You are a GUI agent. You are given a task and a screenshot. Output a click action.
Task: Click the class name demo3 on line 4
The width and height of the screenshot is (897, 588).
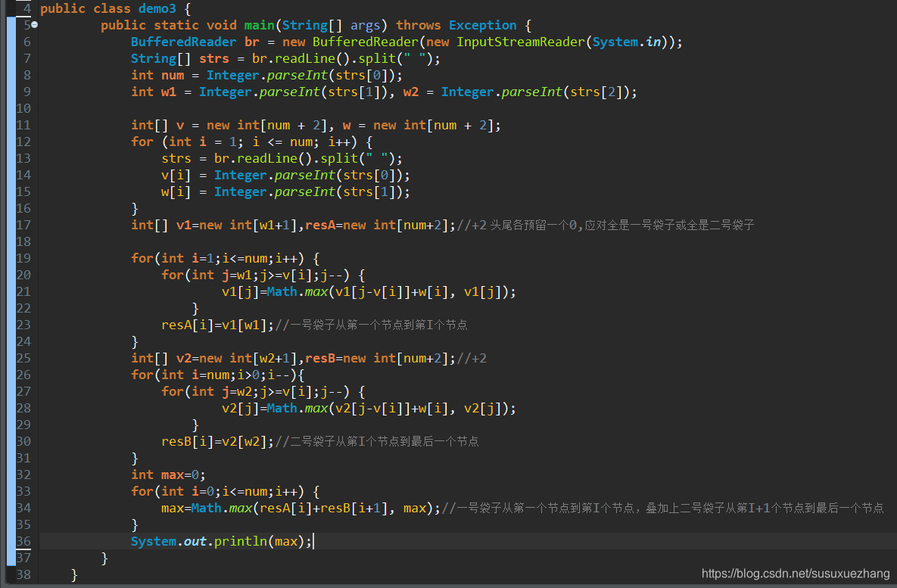click(x=157, y=8)
